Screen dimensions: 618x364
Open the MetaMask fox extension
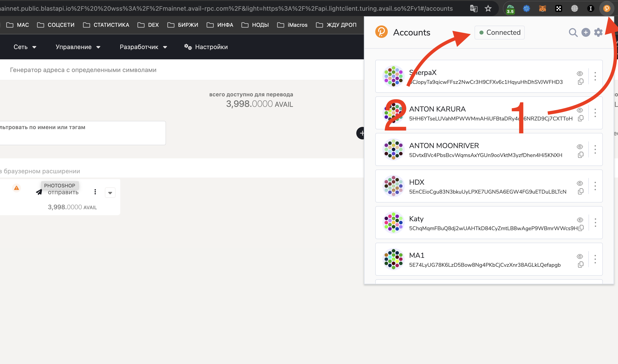tap(542, 8)
